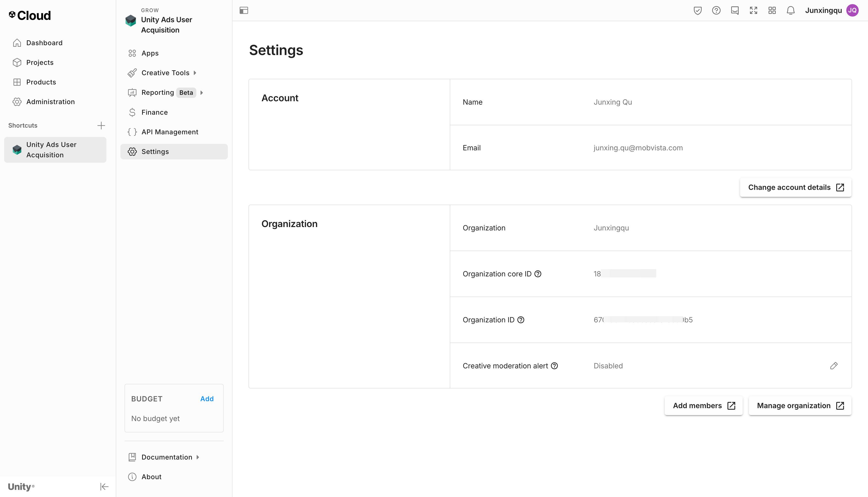The width and height of the screenshot is (868, 497).
Task: Open Creative Tools menu item
Action: (x=165, y=73)
